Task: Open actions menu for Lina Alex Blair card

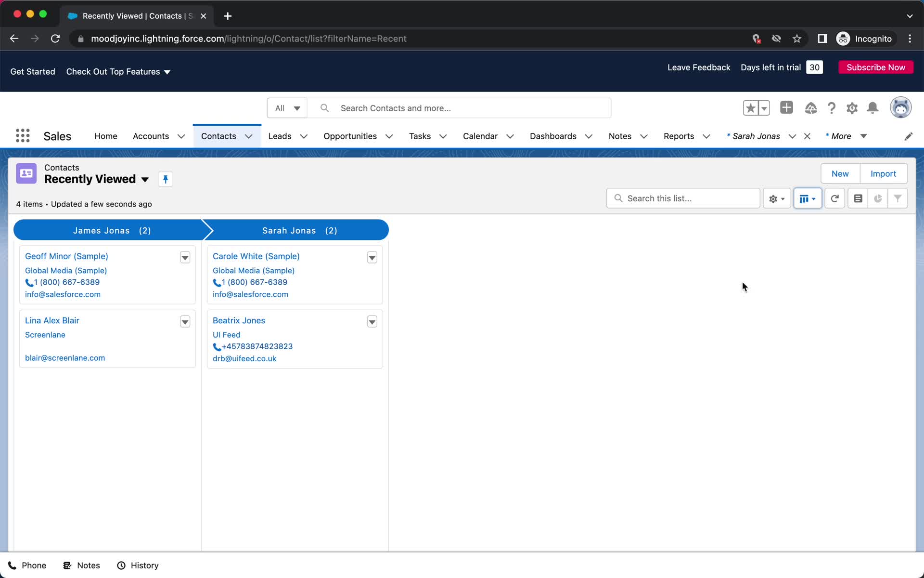Action: click(185, 322)
